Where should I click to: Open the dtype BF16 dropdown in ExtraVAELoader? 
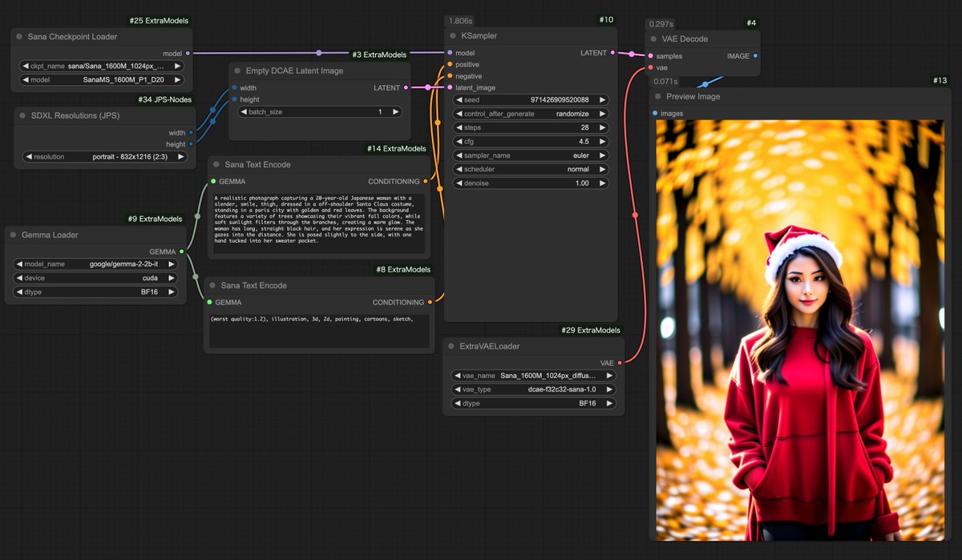coord(533,403)
